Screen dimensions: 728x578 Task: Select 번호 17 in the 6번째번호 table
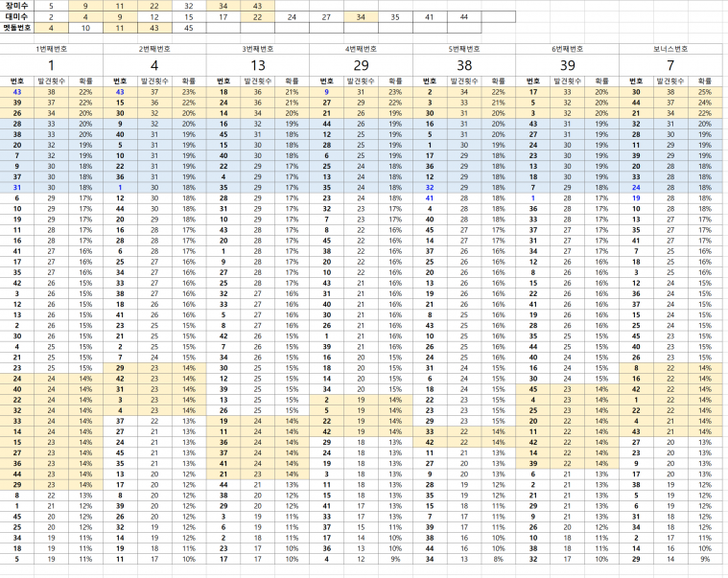coord(533,92)
